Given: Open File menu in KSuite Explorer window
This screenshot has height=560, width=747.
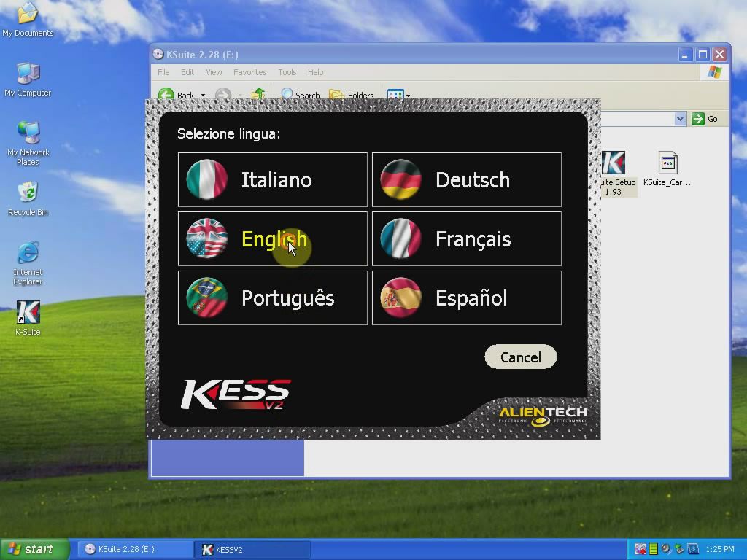Looking at the screenshot, I should [x=163, y=72].
